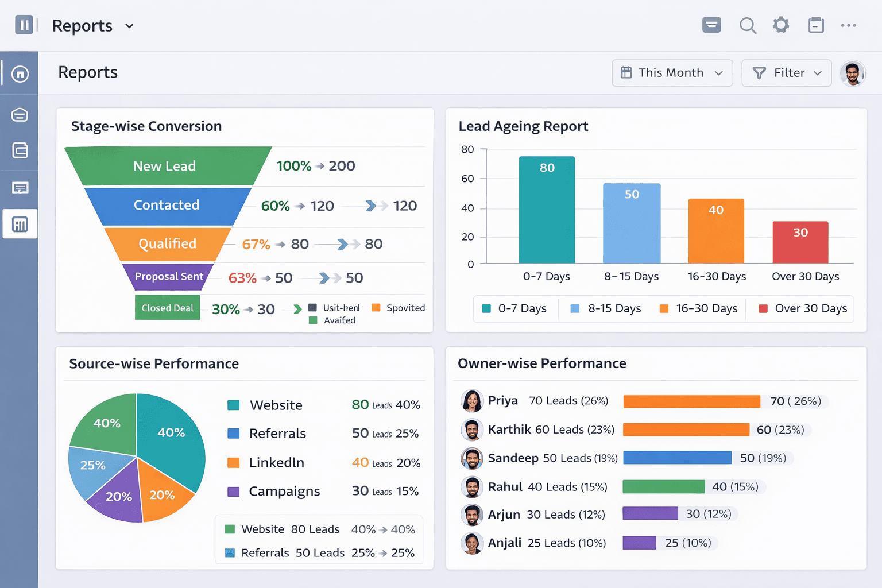This screenshot has width=882, height=588.
Task: Select Priya in Owner-wise Performance
Action: (504, 401)
